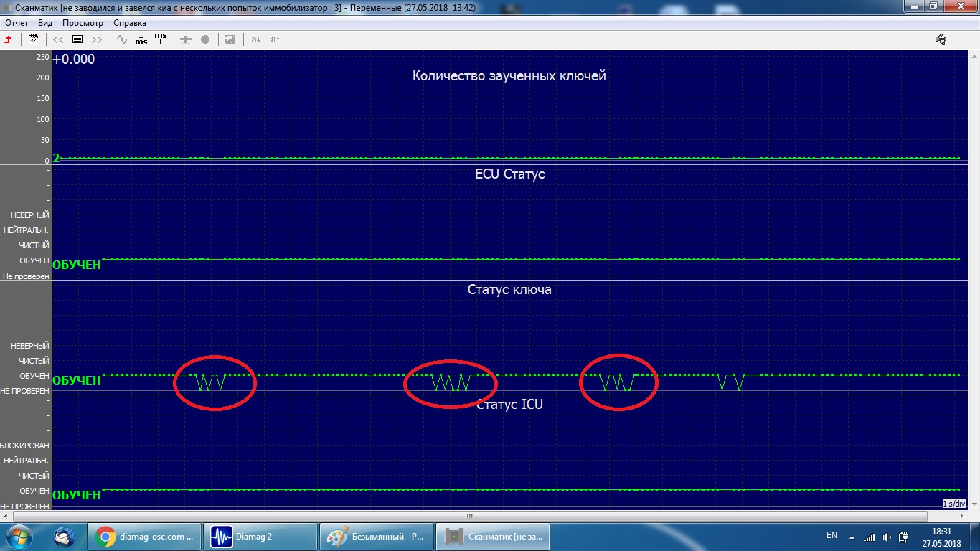This screenshot has width=980, height=551.
Task: Click НЕВЕРНЫЙ axis label in Статус ключа graph
Action: [x=30, y=346]
